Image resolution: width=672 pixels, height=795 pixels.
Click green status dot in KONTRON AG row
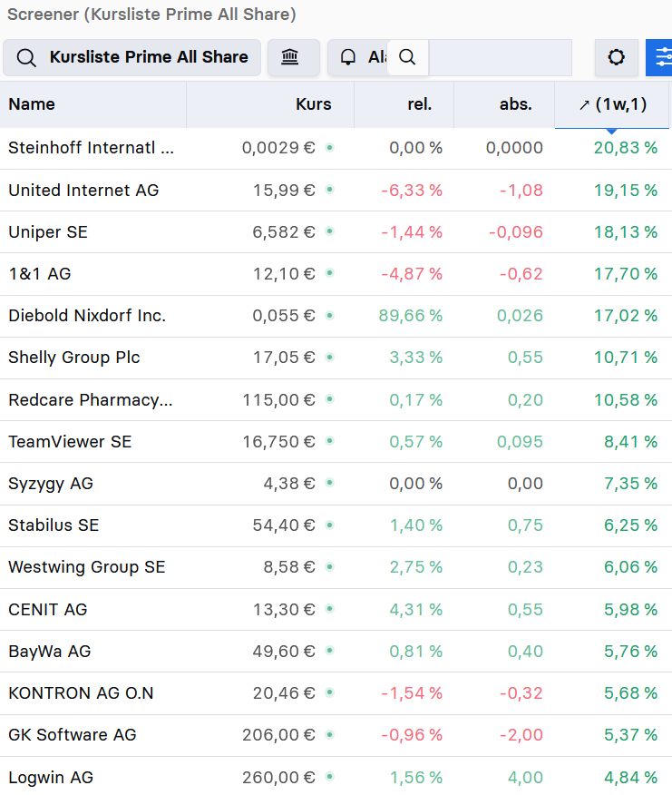click(329, 693)
